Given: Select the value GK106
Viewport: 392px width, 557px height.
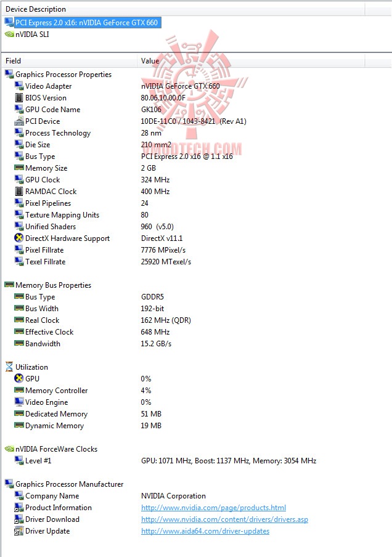Looking at the screenshot, I should click(151, 110).
